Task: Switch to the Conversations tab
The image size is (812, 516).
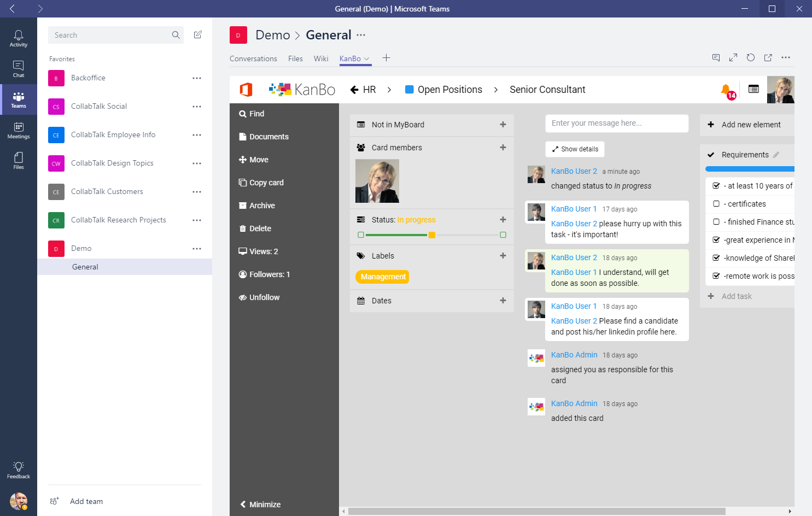Action: coord(253,58)
